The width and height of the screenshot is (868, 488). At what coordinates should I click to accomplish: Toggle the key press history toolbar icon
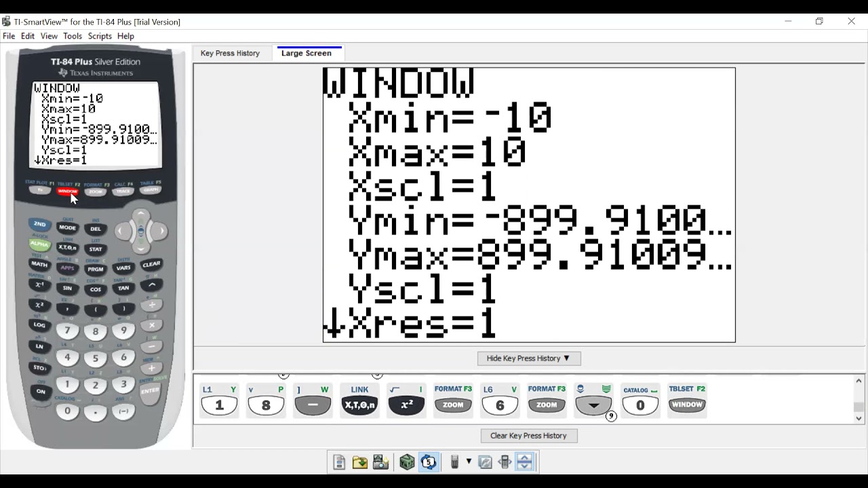[429, 462]
